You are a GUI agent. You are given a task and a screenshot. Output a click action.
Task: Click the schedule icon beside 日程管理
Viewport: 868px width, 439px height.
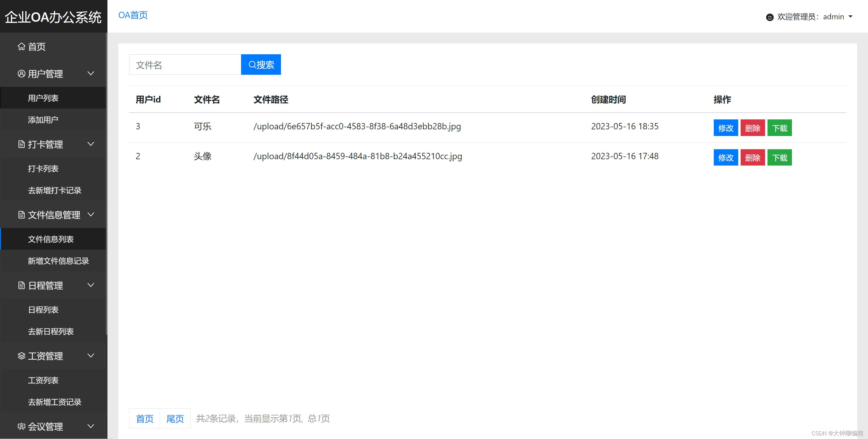(x=21, y=285)
